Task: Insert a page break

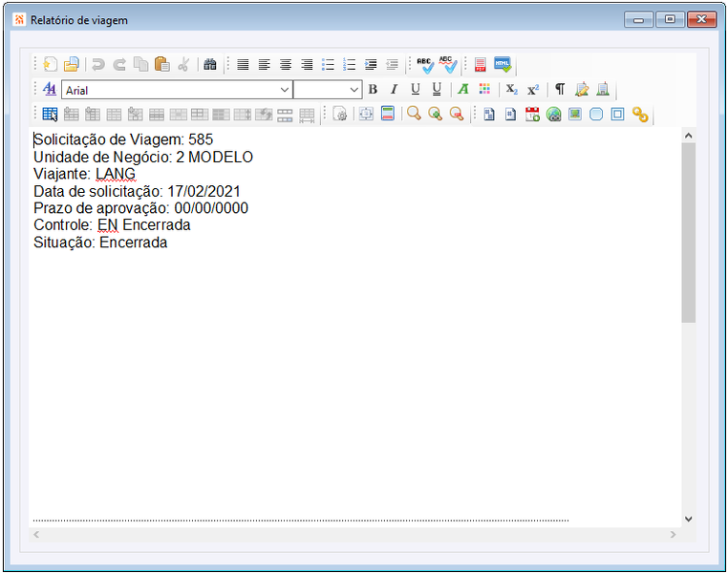Action: coord(489,115)
